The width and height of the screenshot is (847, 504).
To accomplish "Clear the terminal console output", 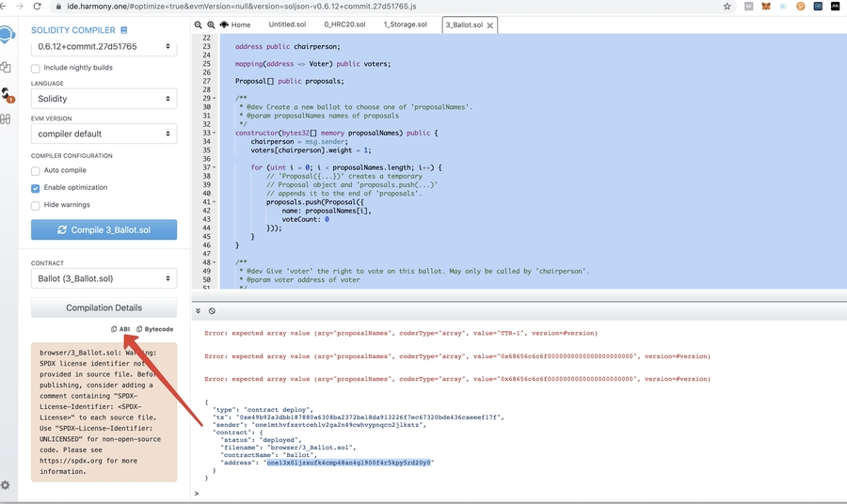I will (212, 311).
